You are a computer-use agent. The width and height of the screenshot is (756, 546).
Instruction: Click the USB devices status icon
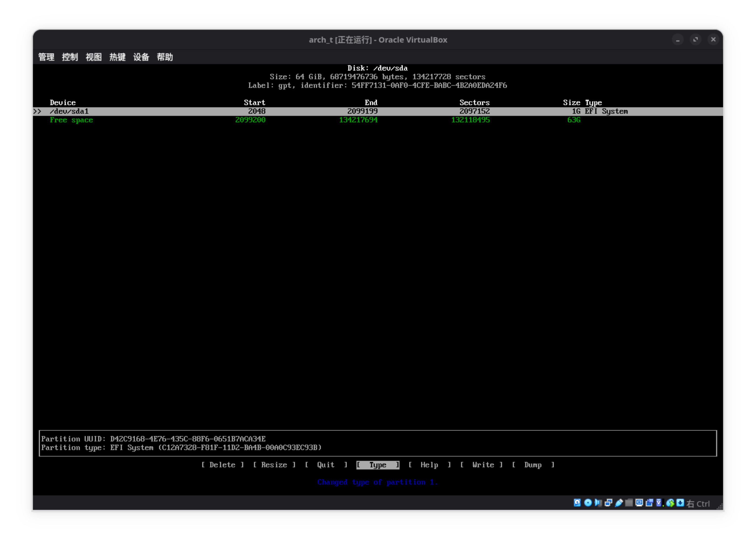pos(619,503)
